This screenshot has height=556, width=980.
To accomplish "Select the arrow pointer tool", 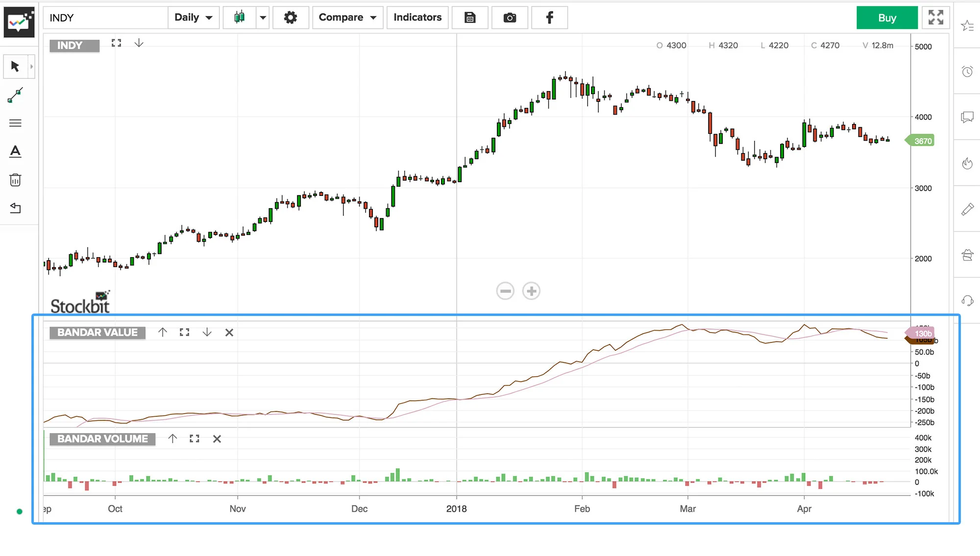I will (15, 66).
